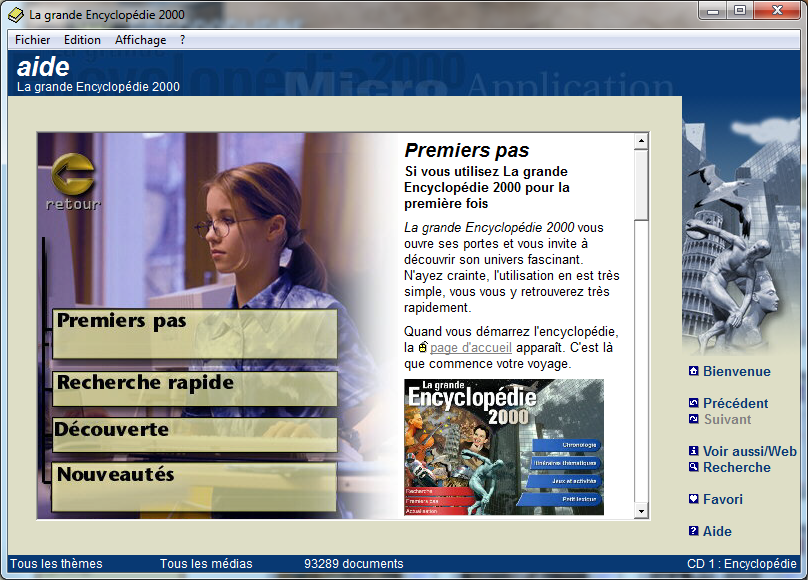Image resolution: width=808 pixels, height=580 pixels.
Task: Click the Voir aussi/Web info icon
Action: click(694, 451)
